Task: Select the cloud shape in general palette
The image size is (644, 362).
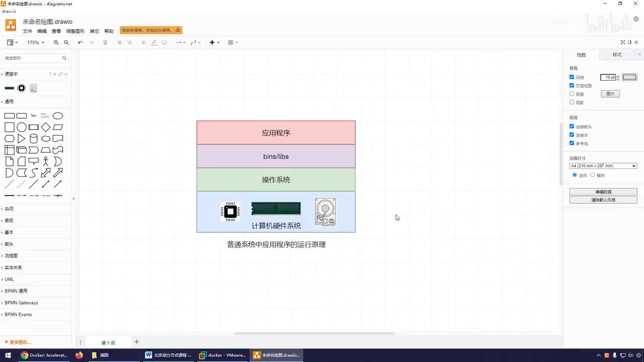Action: click(46, 139)
